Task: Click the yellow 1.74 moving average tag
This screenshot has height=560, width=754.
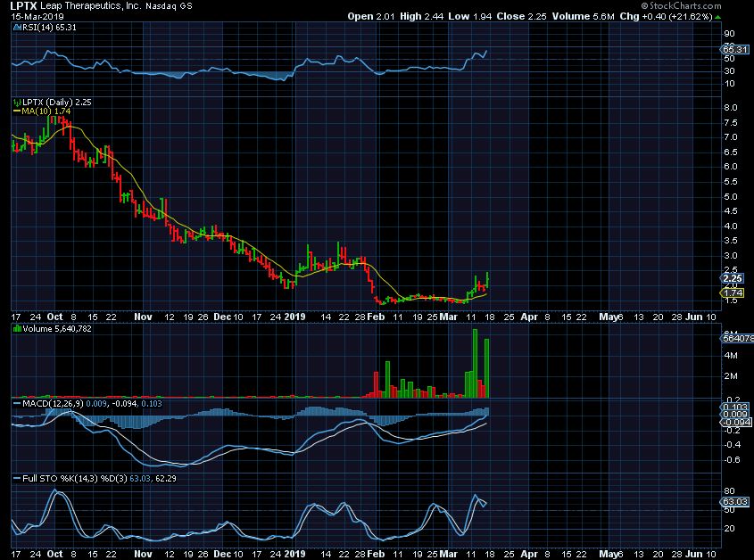Action: click(731, 292)
